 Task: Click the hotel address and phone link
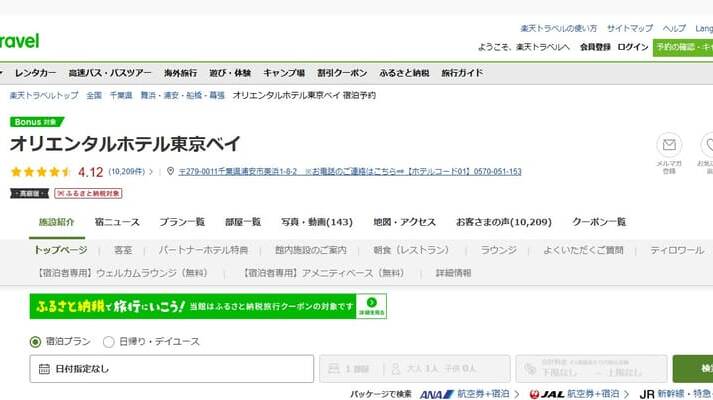click(x=350, y=172)
